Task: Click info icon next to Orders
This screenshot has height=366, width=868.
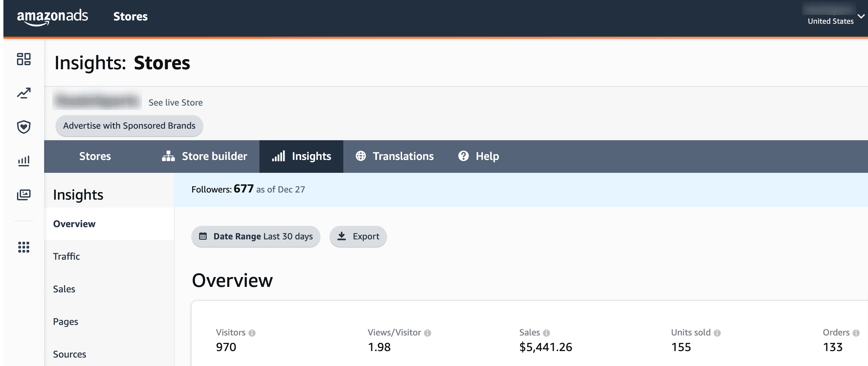Action: tap(856, 333)
